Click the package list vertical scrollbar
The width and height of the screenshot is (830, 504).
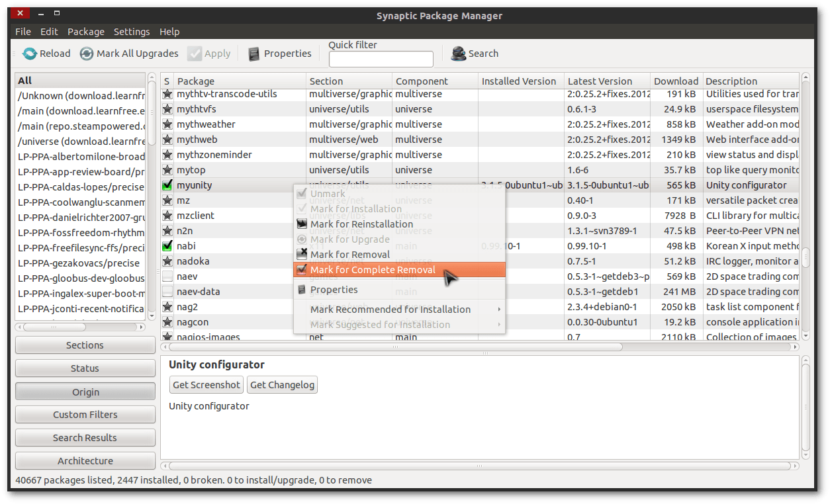pyautogui.click(x=806, y=207)
